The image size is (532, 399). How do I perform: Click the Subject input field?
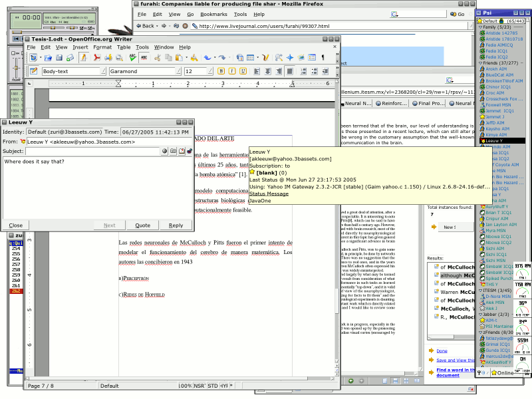click(x=92, y=152)
